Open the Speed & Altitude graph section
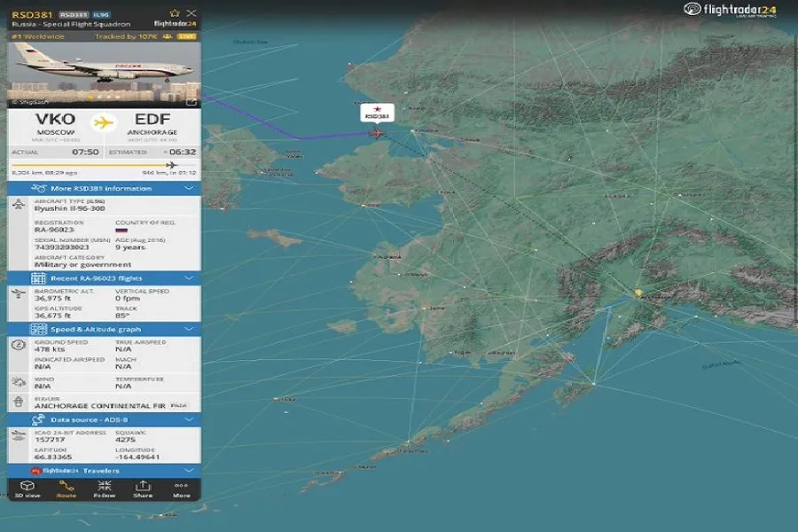This screenshot has width=798, height=532. pyautogui.click(x=104, y=329)
